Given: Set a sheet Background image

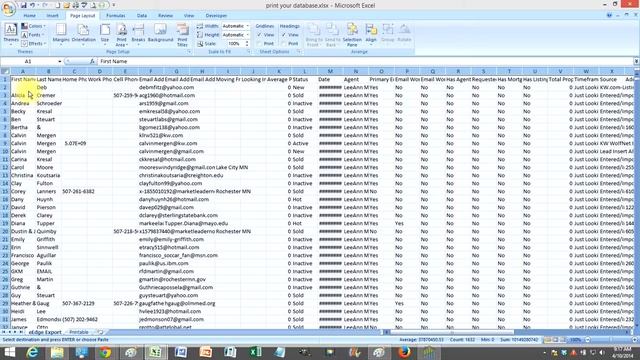Looking at the screenshot, I should [x=160, y=34].
